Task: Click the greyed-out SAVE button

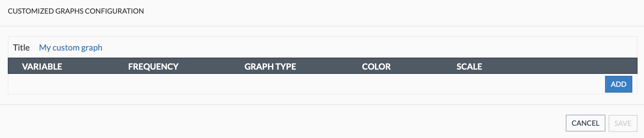Action: tap(623, 123)
